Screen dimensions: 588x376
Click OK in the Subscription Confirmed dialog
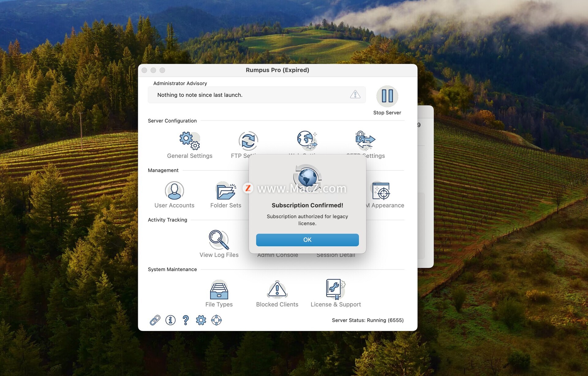pos(307,240)
